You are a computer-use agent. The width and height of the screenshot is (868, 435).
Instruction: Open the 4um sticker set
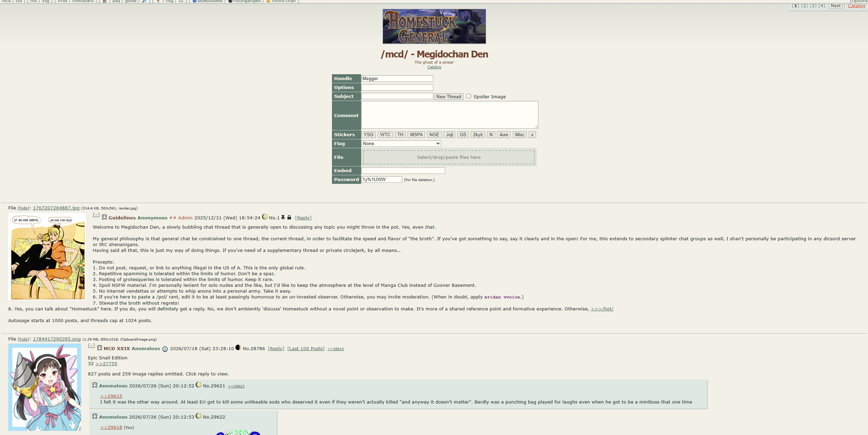(504, 135)
